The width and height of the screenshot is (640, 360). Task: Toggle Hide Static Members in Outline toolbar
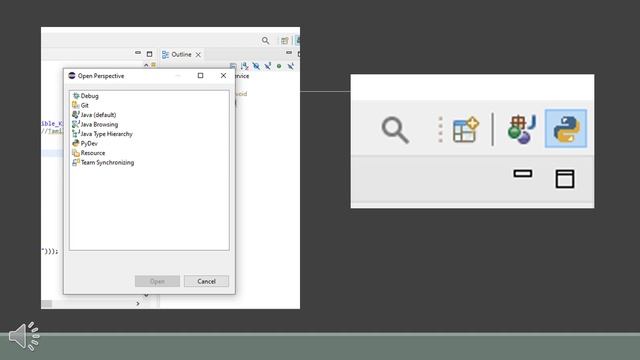[268, 66]
